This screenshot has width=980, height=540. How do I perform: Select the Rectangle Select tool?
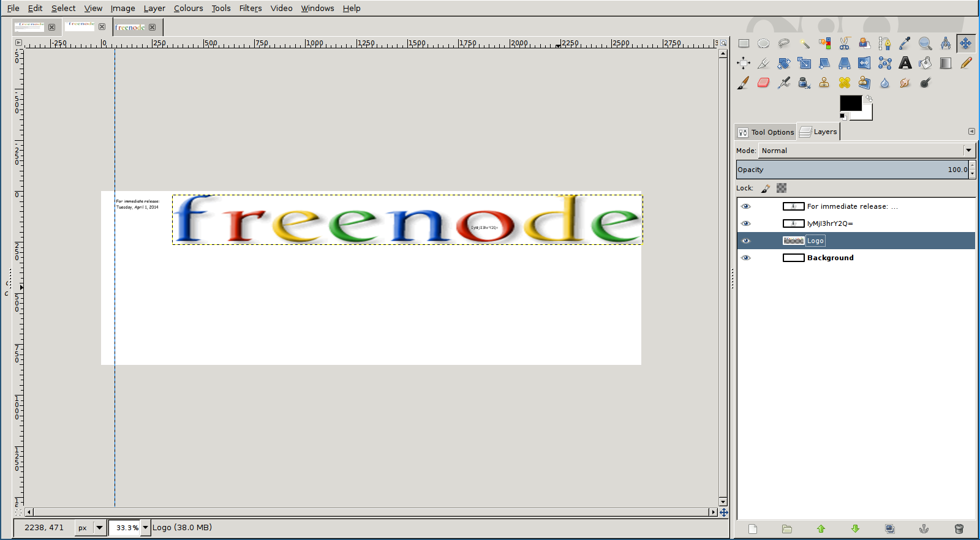[744, 43]
